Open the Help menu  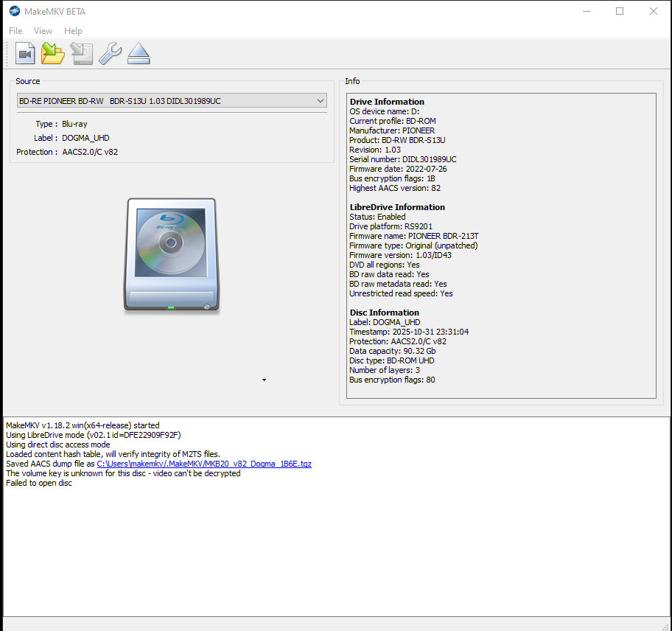coord(73,30)
